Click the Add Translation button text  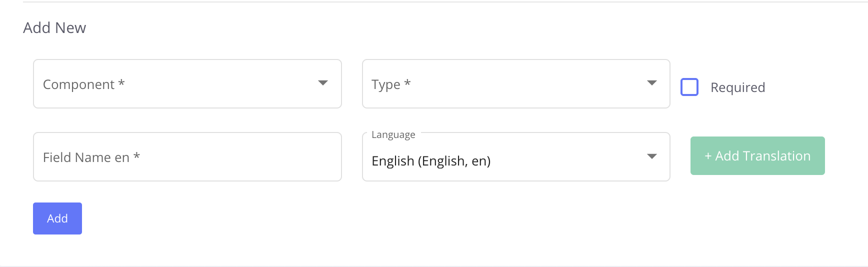coord(763,156)
